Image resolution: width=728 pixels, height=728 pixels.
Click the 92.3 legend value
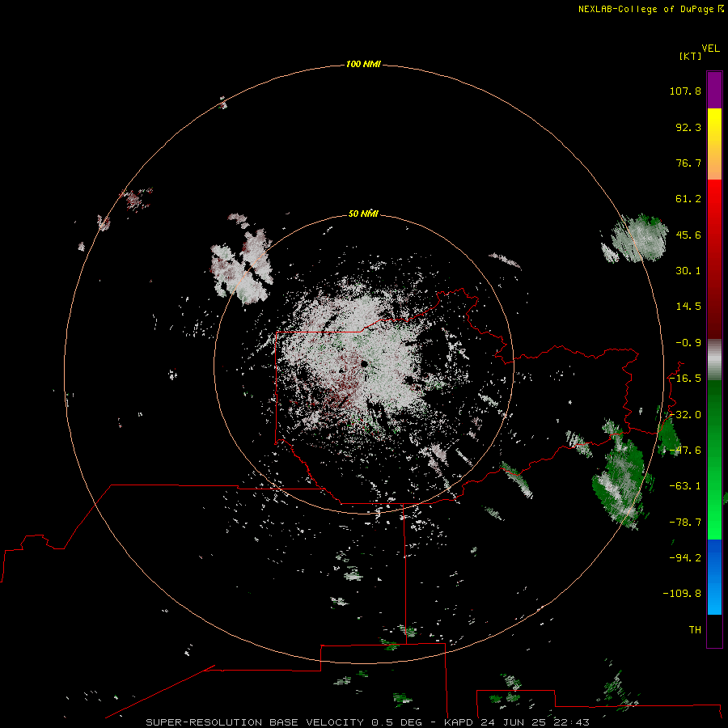[x=688, y=127]
